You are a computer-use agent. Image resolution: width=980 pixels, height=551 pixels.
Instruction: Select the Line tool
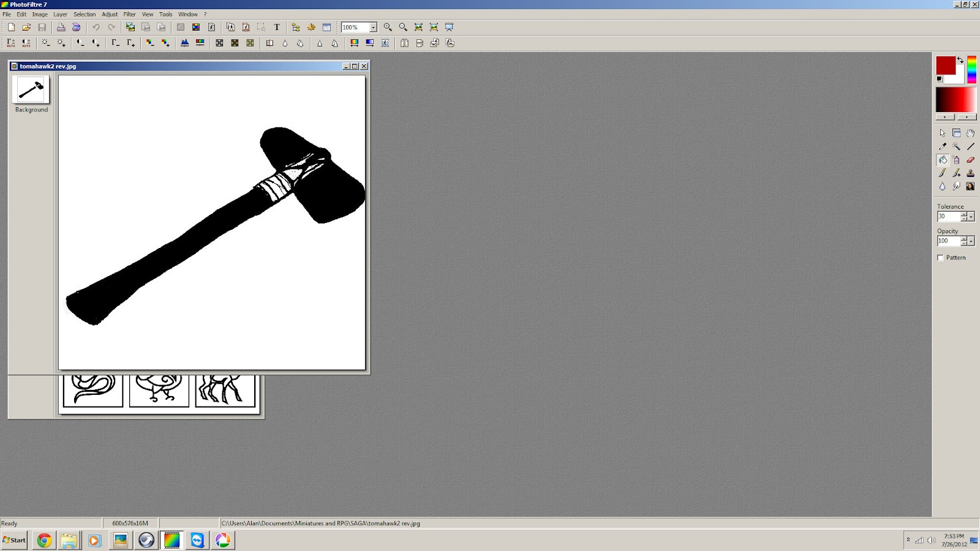[x=970, y=146]
